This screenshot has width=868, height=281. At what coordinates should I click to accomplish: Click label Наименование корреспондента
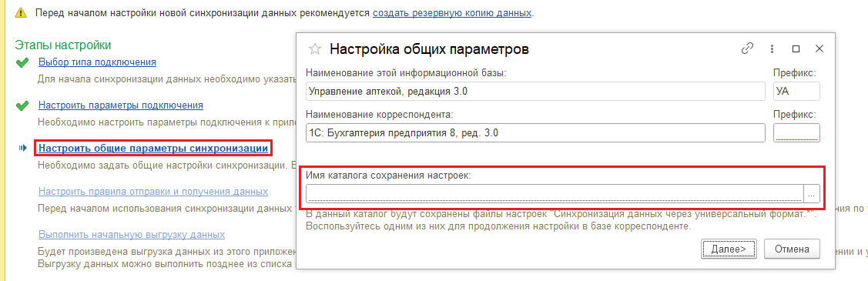coord(379,115)
